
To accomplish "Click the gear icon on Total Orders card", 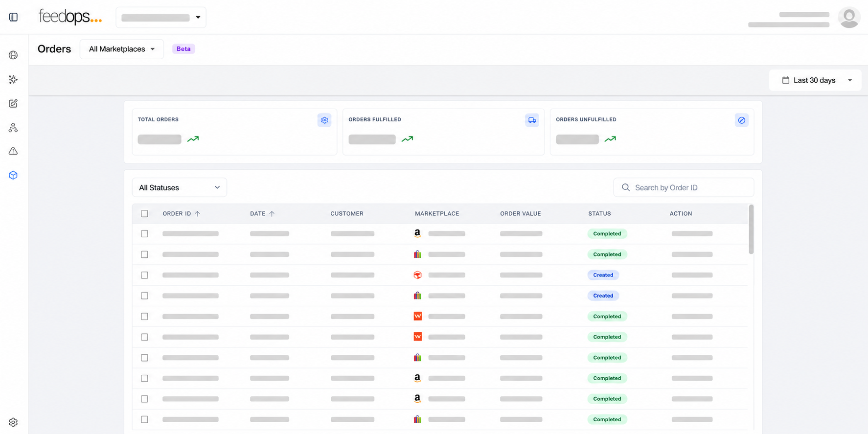I will (x=324, y=120).
